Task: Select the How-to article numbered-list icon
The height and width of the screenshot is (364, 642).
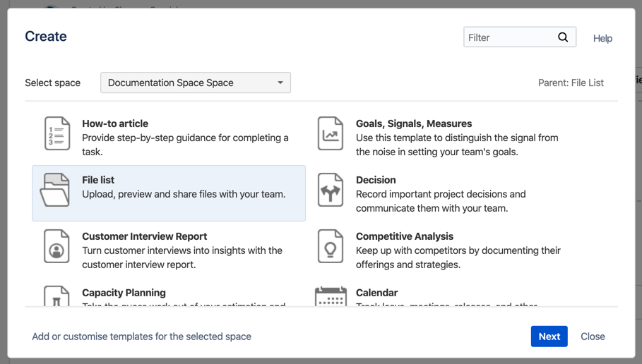Action: click(x=57, y=133)
